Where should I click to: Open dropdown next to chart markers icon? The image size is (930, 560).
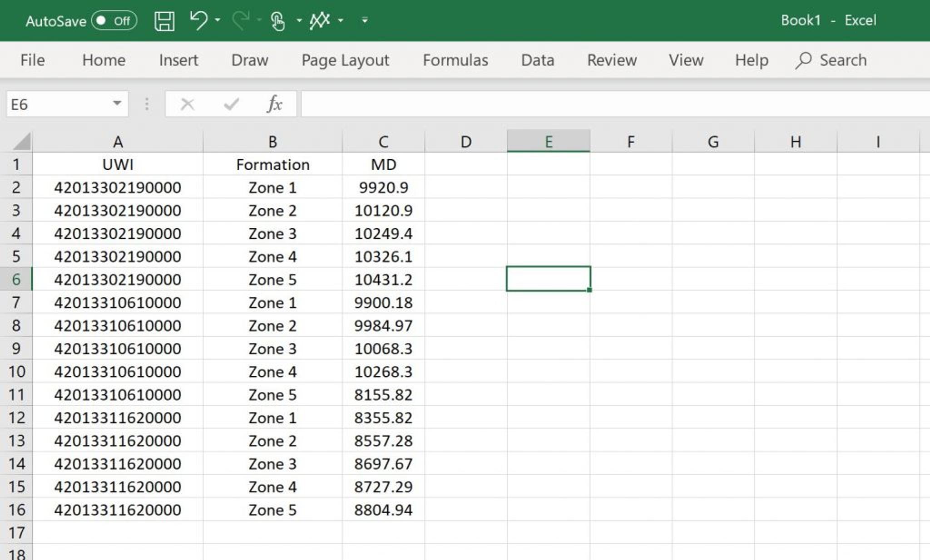(341, 20)
